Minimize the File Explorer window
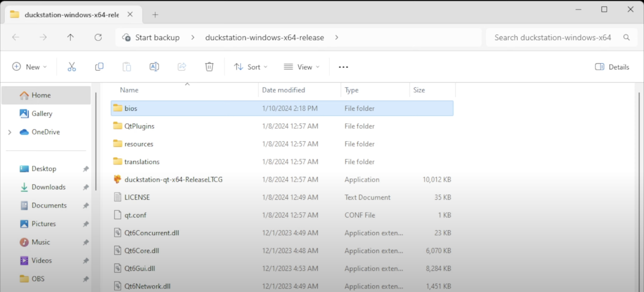 (x=578, y=9)
